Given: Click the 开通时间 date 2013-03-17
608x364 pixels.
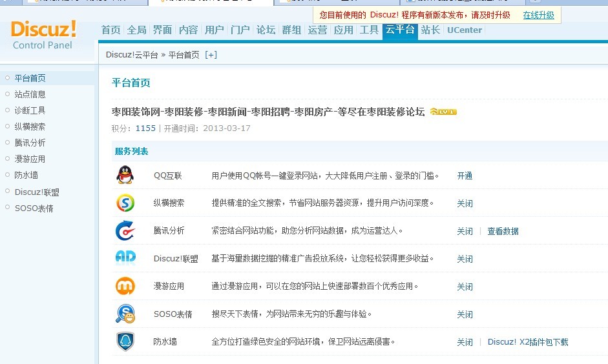Looking at the screenshot, I should 227,128.
